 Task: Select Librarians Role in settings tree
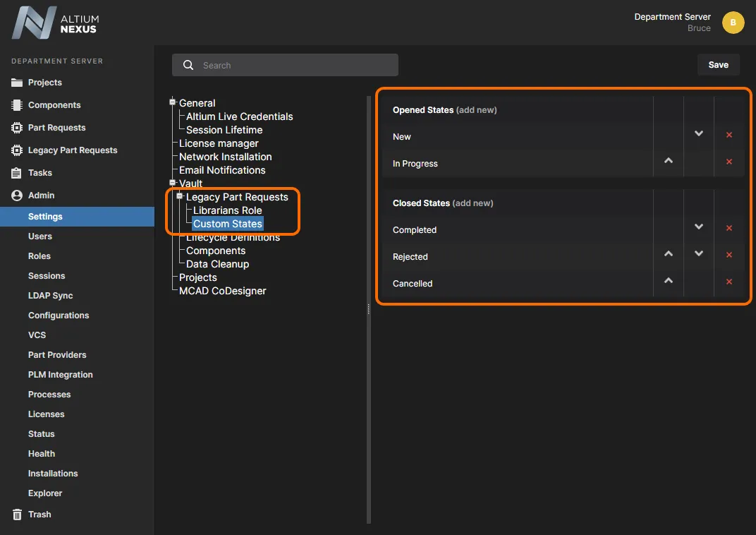[227, 210]
